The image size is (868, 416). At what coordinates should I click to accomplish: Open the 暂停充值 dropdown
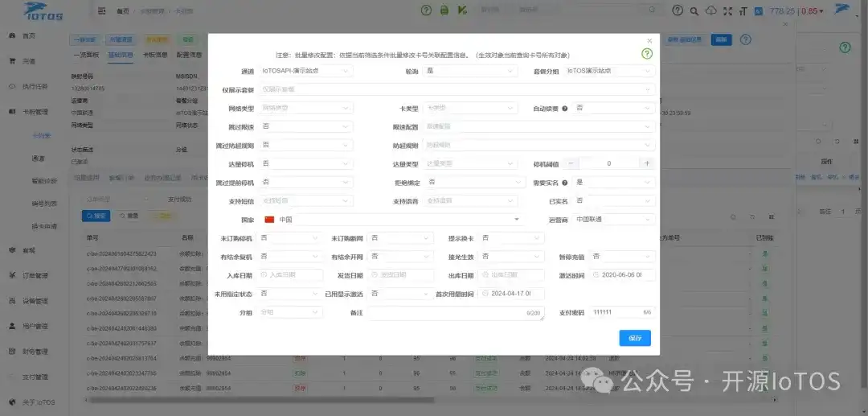(x=623, y=257)
